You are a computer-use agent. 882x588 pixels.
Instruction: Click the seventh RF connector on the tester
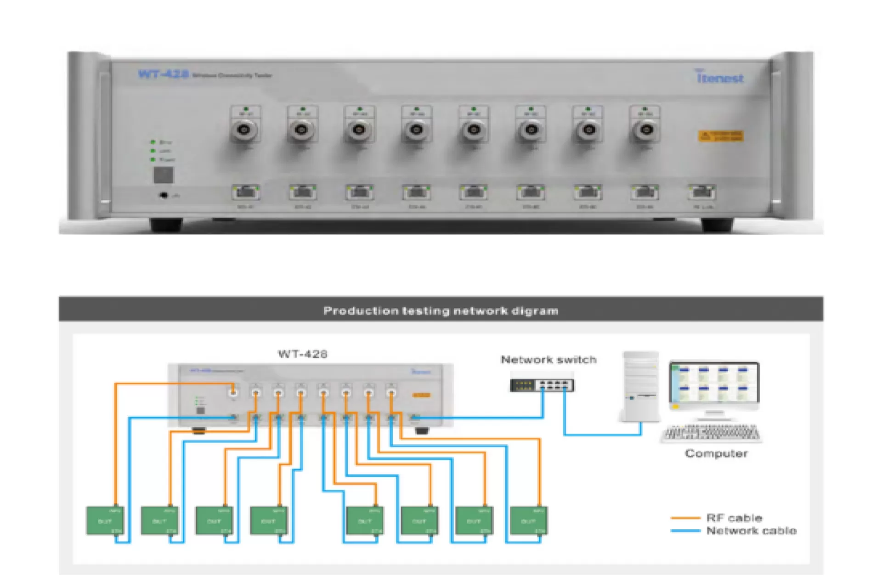click(x=588, y=130)
